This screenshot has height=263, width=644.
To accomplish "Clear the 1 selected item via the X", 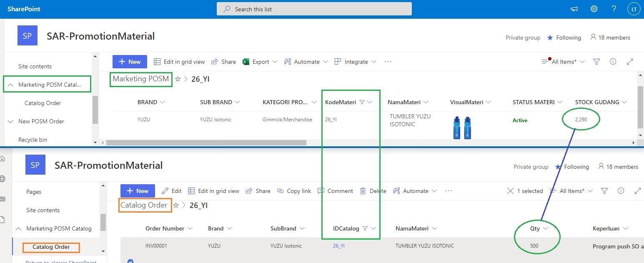I will click(x=511, y=191).
